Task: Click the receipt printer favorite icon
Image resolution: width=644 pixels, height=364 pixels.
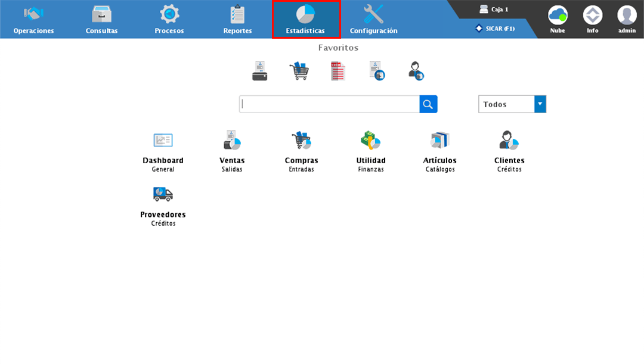Action: tap(259, 71)
